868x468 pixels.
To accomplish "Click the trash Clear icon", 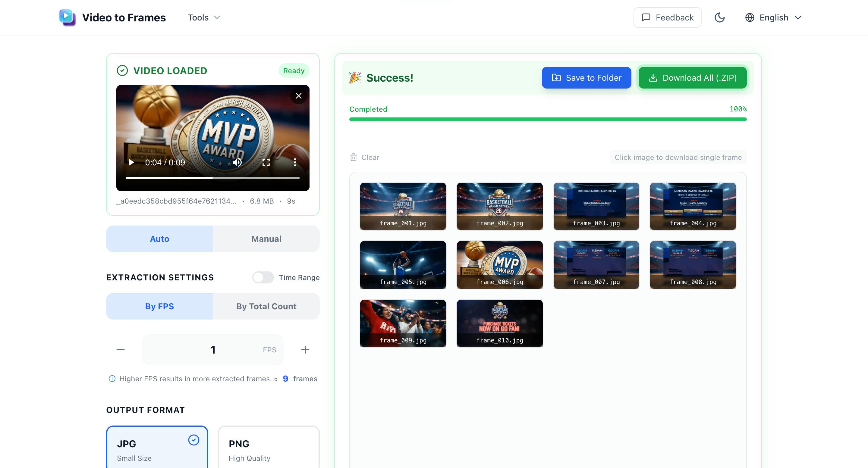I will (x=354, y=157).
